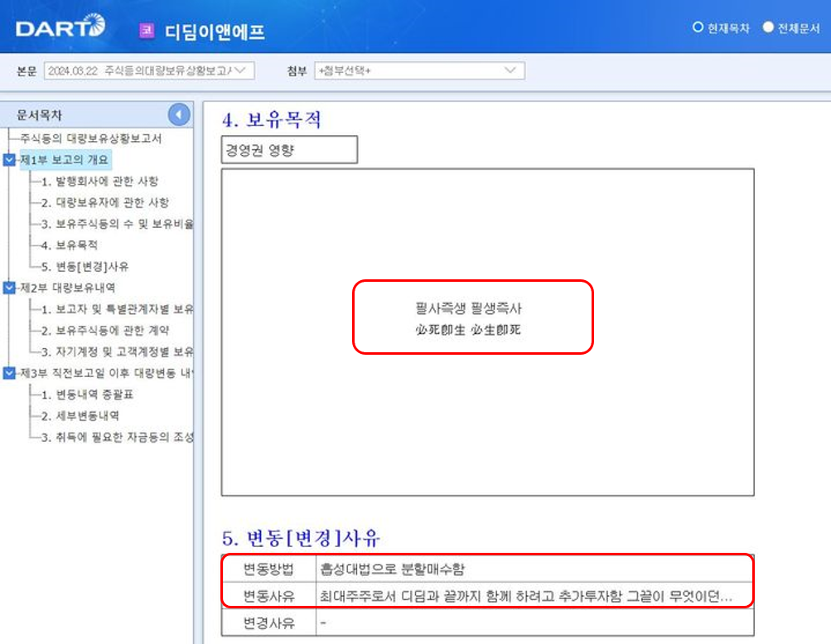The image size is (831, 644).
Task: Go to 3. 자기계정 및 고객계정별 보유
Action: 117,351
